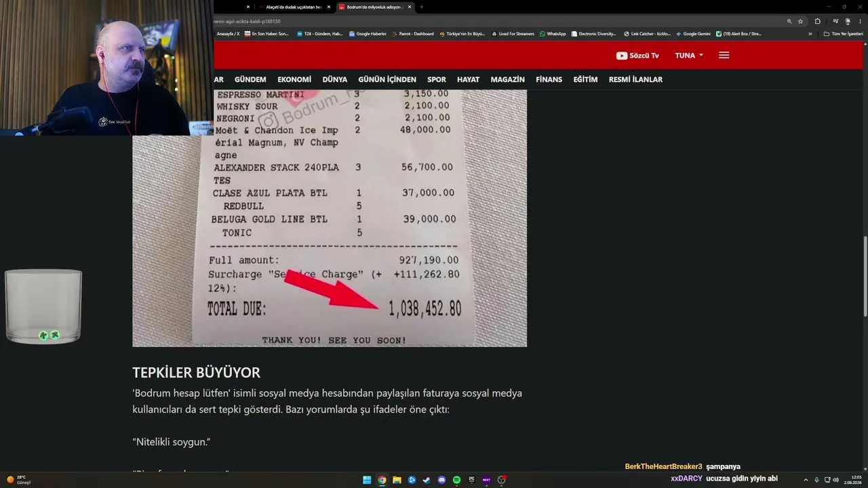
Task: Click the TEPKİLER BÜYÜYOR heading
Action: point(196,373)
